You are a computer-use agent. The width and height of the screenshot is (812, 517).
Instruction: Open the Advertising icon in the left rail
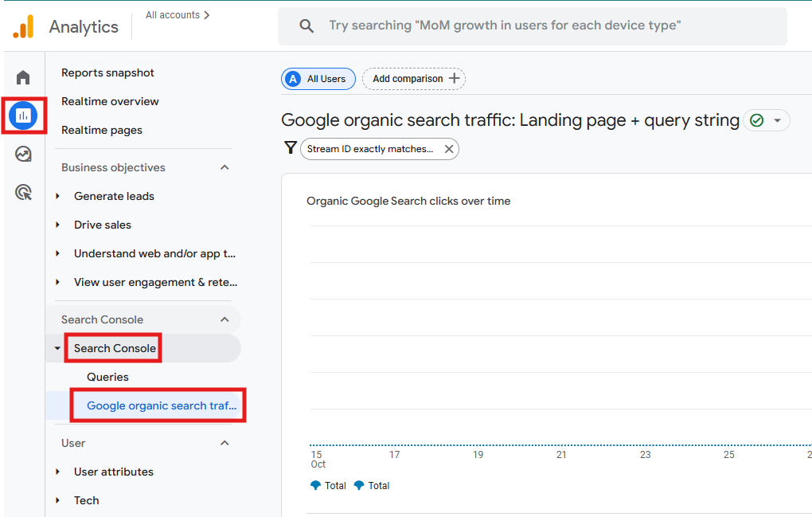[23, 192]
